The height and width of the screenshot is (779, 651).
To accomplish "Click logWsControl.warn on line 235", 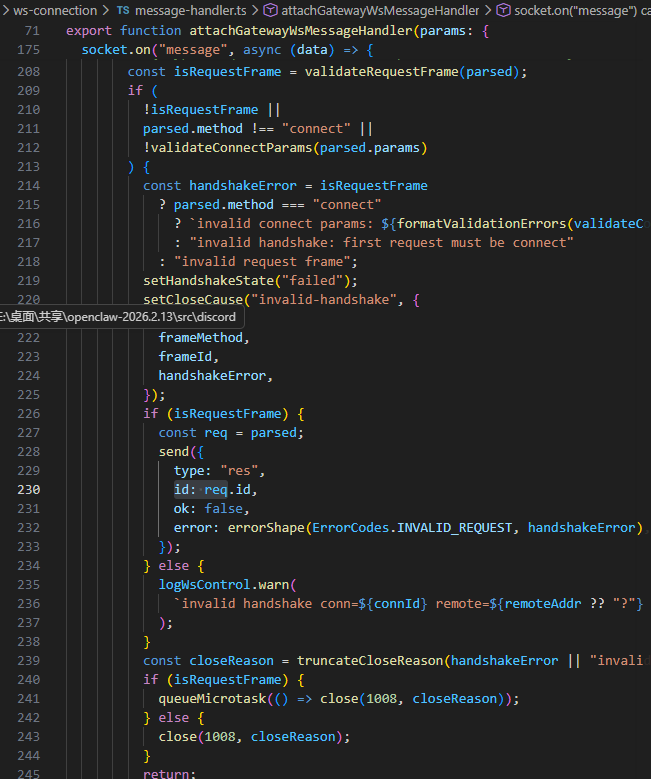I will point(224,585).
